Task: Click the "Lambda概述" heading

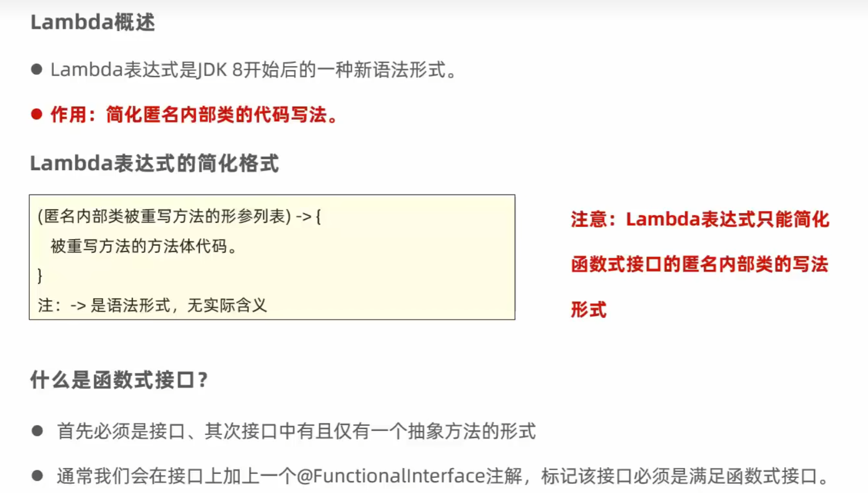Action: pos(92,22)
